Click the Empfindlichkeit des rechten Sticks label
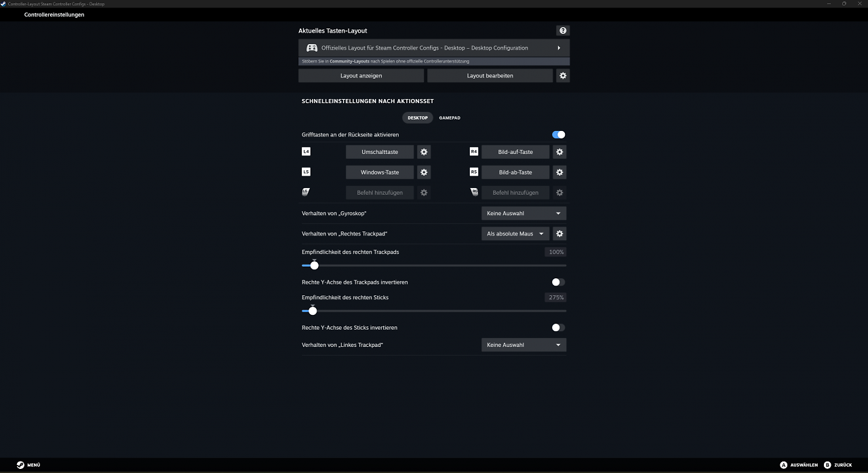Screen dimensions: 868x473 coord(345,297)
